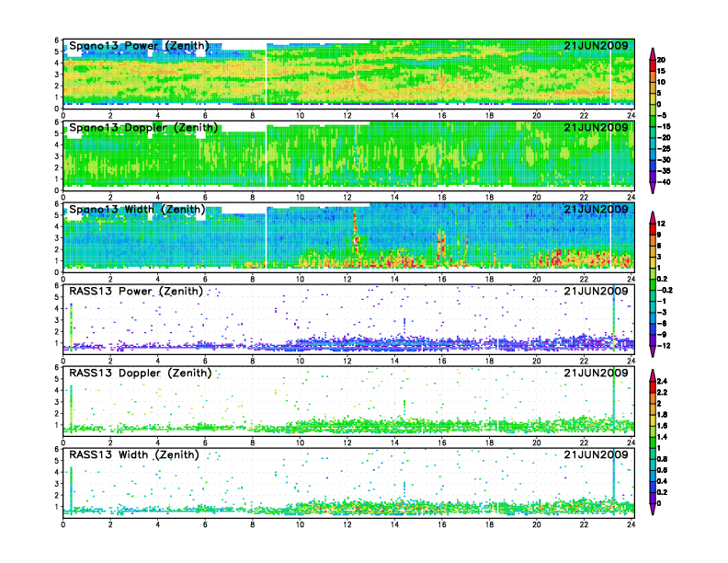Click the 2.4 label on the color bar

click(662, 382)
